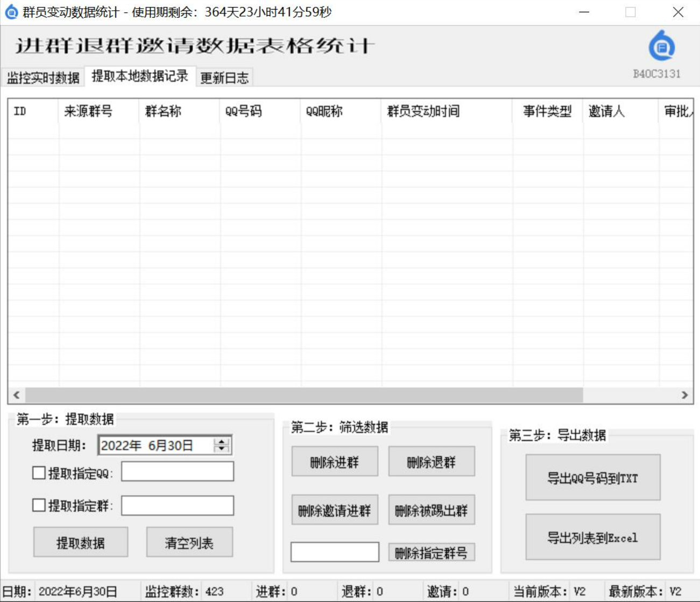Click the 删除进群 button

[x=335, y=462]
